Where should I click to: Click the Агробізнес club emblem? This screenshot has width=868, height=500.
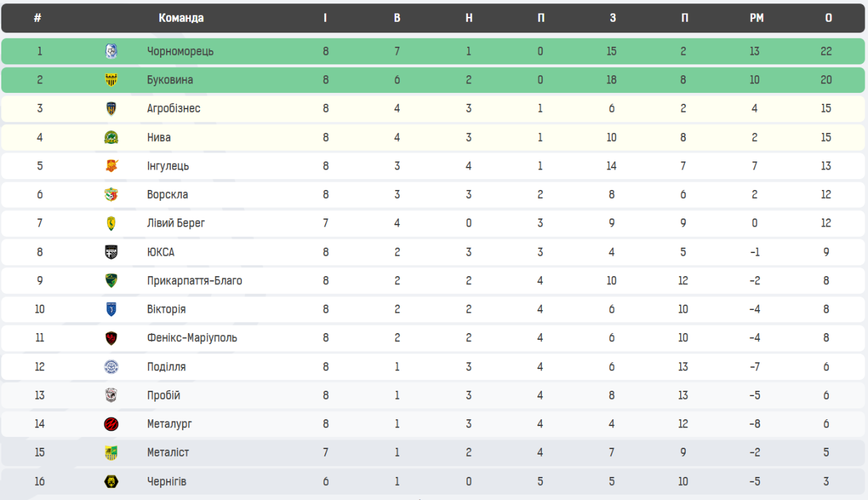pyautogui.click(x=111, y=109)
